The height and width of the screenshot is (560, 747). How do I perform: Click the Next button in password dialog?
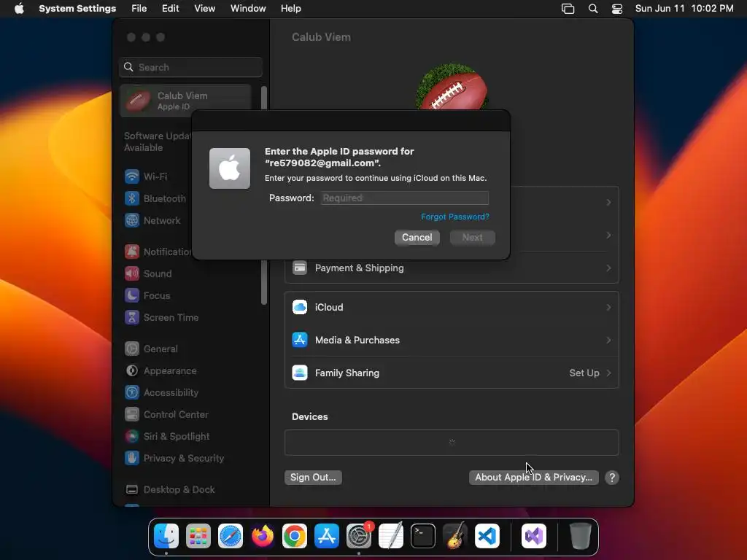pos(472,237)
